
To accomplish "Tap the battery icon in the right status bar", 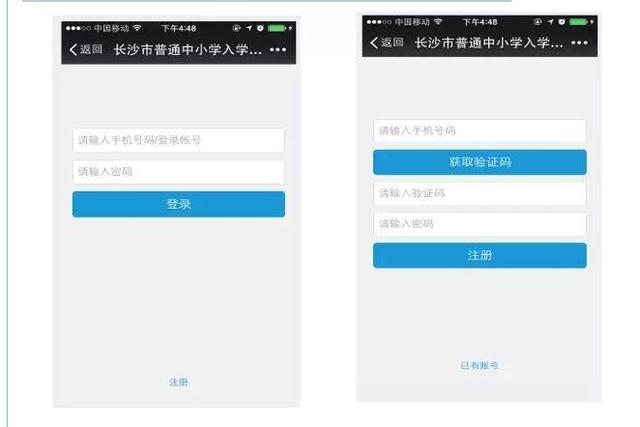I will click(578, 21).
